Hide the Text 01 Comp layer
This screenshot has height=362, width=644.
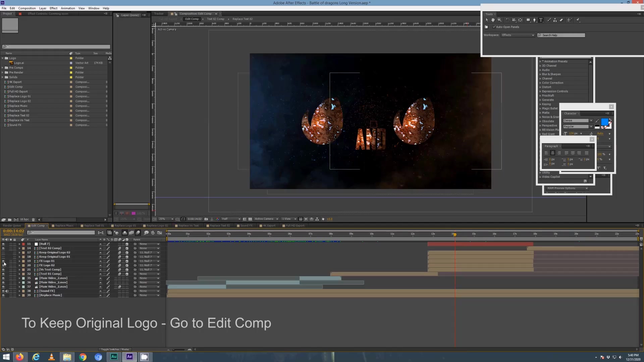[x=3, y=274]
